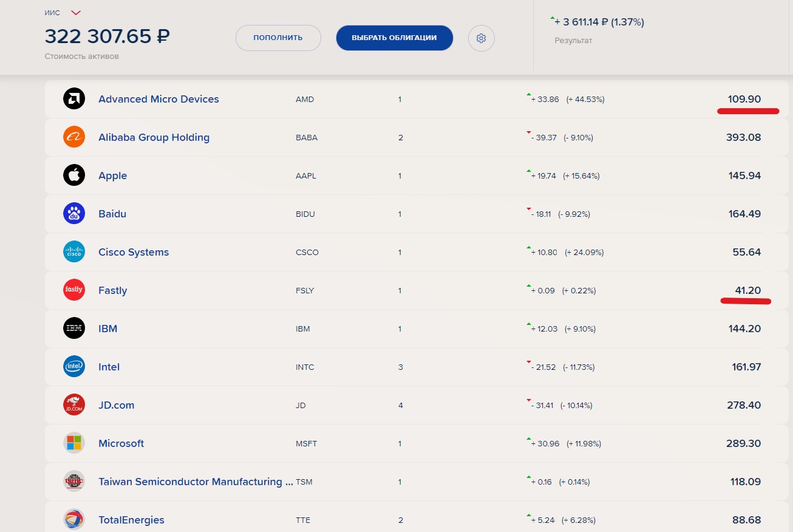Click the Apple value 145.94
793x532 pixels.
[x=745, y=176]
